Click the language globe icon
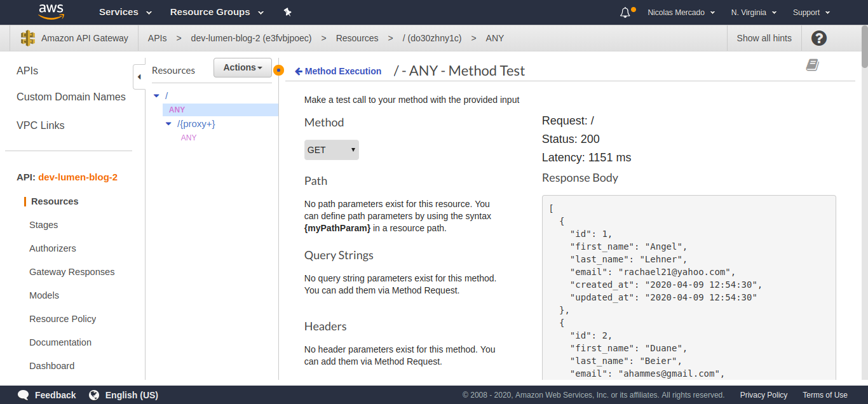The height and width of the screenshot is (404, 868). pyautogui.click(x=94, y=395)
